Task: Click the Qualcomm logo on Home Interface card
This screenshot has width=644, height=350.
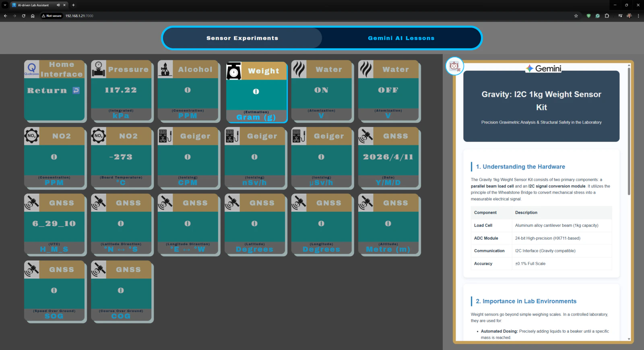Action: [32, 69]
